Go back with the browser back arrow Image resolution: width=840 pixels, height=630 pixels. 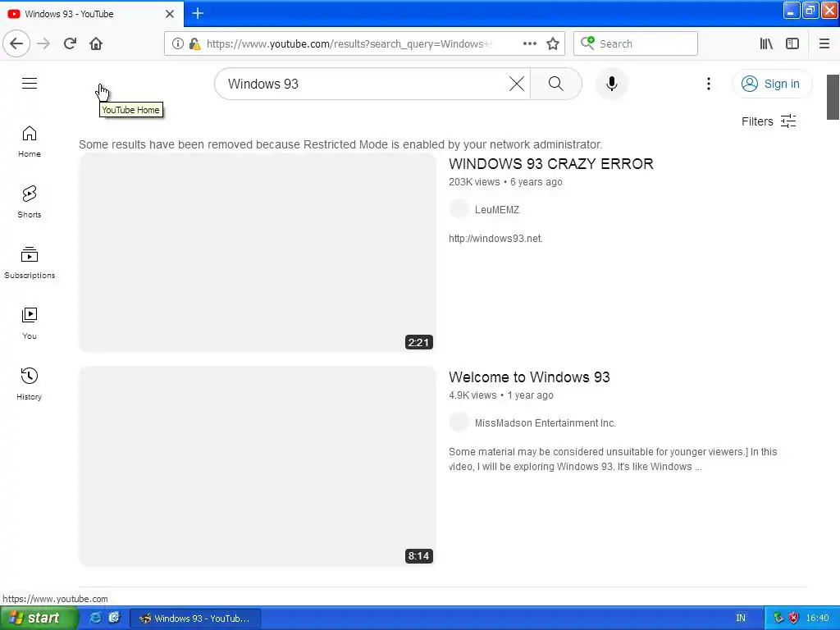point(16,43)
